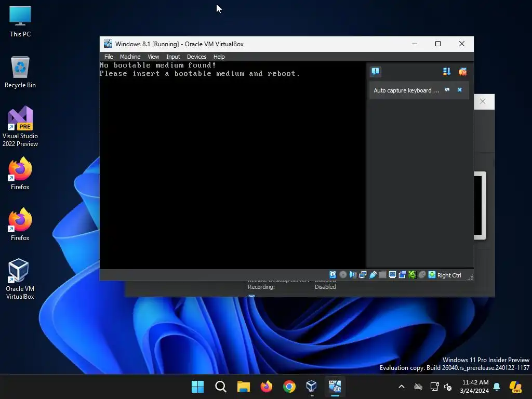Launch Google Chrome from the taskbar
The width and height of the screenshot is (532, 399).
pyautogui.click(x=289, y=387)
